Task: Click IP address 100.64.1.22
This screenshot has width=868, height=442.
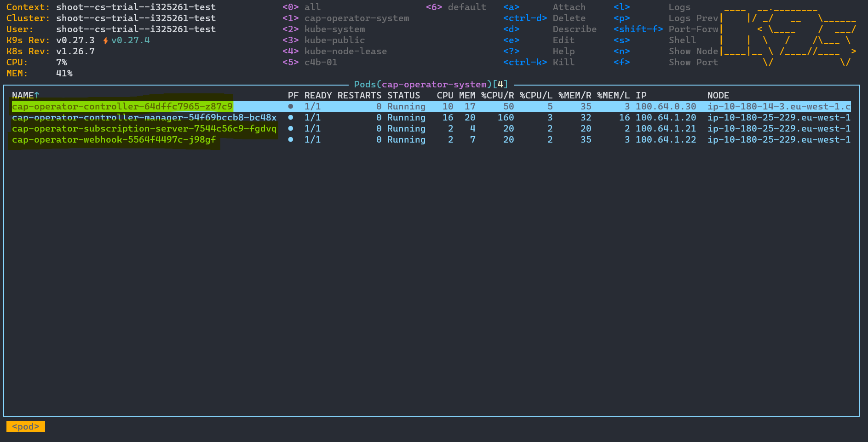Action: point(666,139)
